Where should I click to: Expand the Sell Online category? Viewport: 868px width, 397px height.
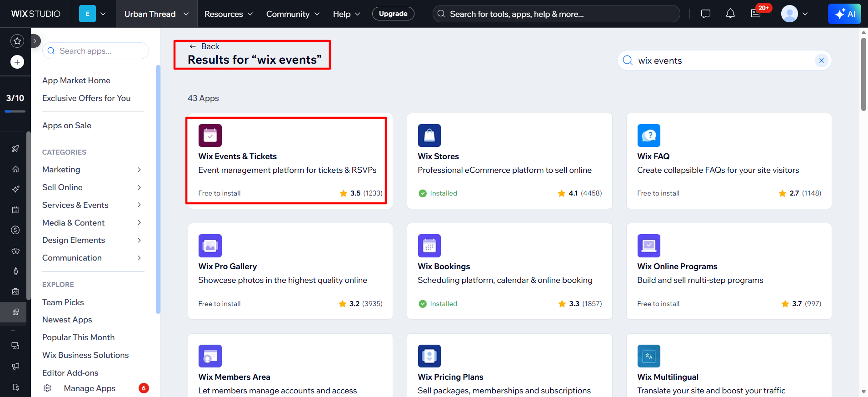coord(93,187)
